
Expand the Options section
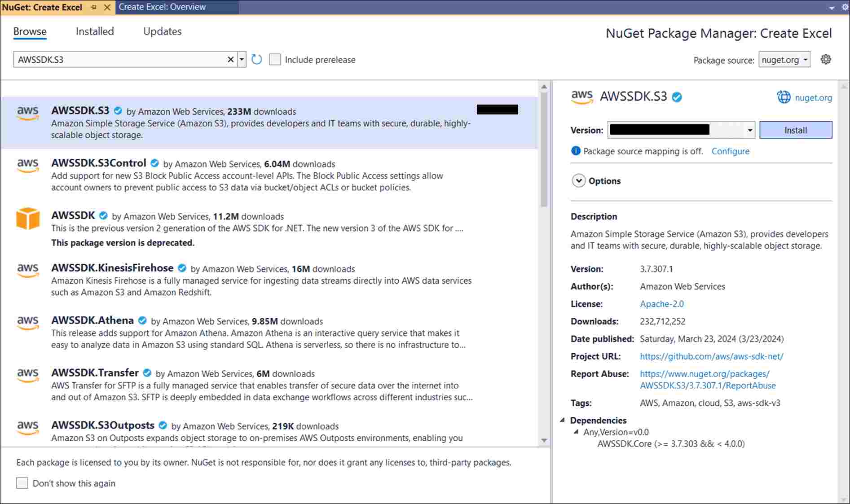(578, 180)
